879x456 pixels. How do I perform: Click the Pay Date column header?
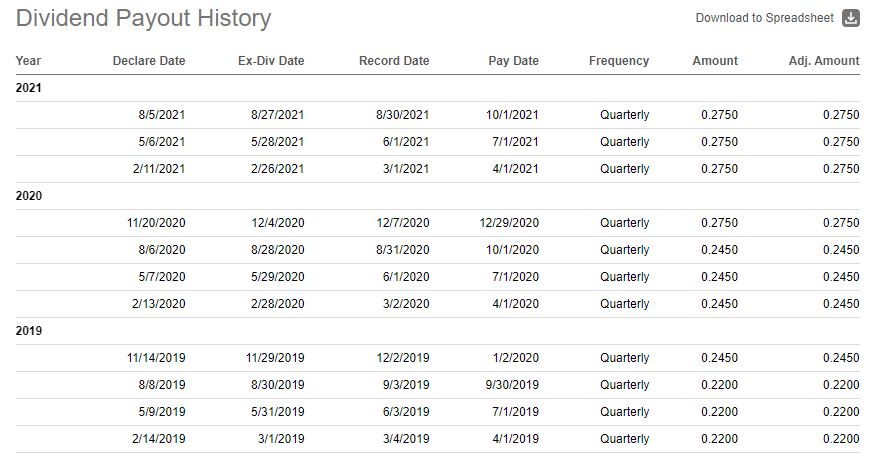point(513,61)
